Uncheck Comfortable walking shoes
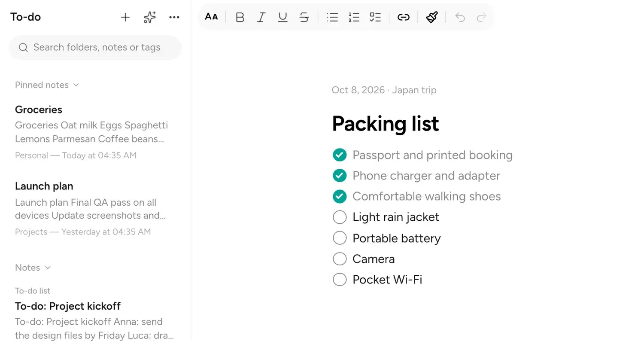 [340, 196]
